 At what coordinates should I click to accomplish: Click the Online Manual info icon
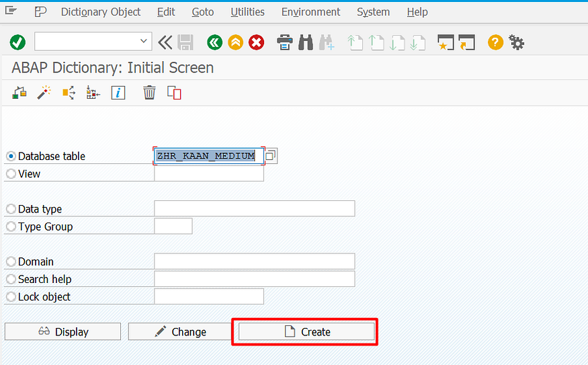pyautogui.click(x=118, y=93)
